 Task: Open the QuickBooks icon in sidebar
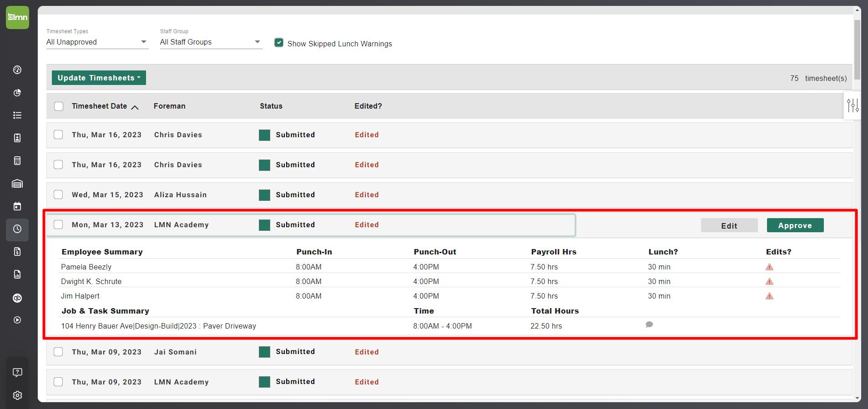pos(17,298)
